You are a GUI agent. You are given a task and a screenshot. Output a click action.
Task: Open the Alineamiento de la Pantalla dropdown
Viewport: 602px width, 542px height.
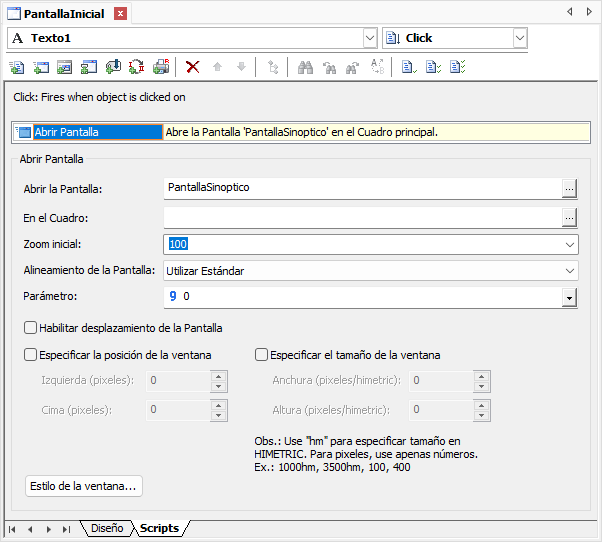pyautogui.click(x=569, y=271)
